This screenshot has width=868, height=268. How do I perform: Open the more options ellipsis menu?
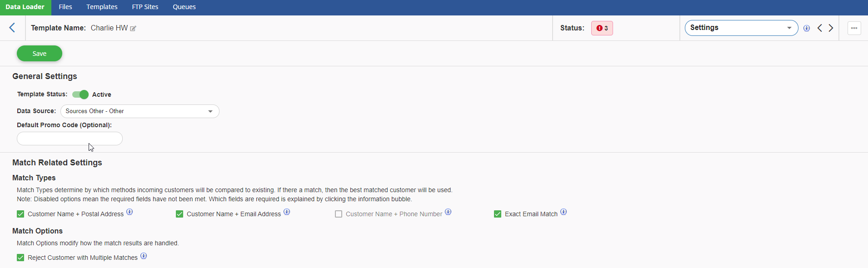click(x=854, y=28)
